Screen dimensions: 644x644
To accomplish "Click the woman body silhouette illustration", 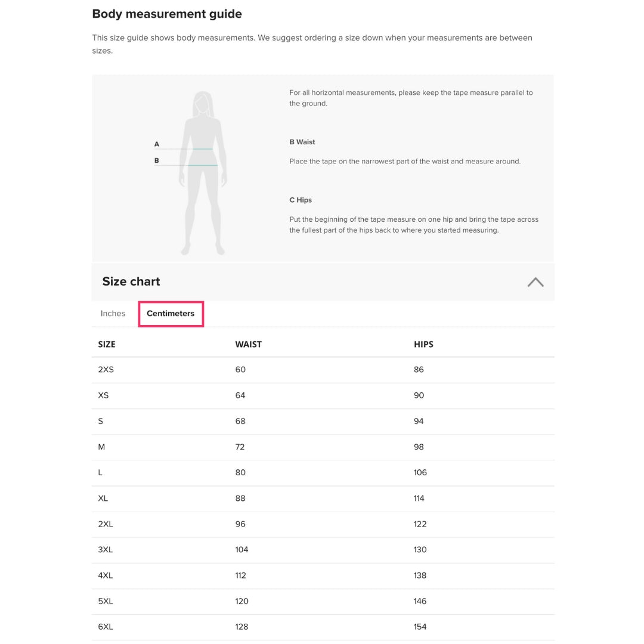I will point(205,173).
